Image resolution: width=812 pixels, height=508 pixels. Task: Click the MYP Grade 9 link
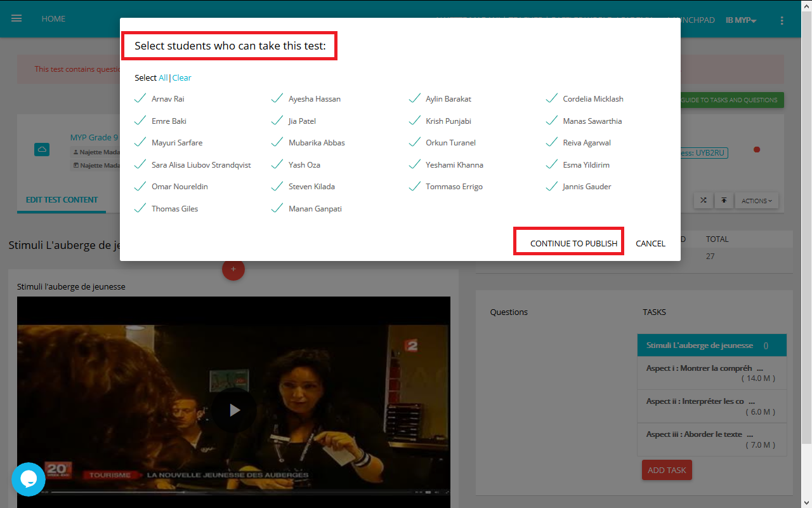coord(94,137)
